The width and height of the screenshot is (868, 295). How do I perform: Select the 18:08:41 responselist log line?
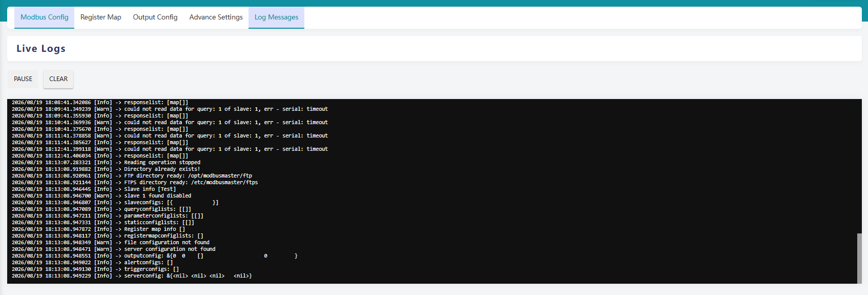click(x=100, y=103)
